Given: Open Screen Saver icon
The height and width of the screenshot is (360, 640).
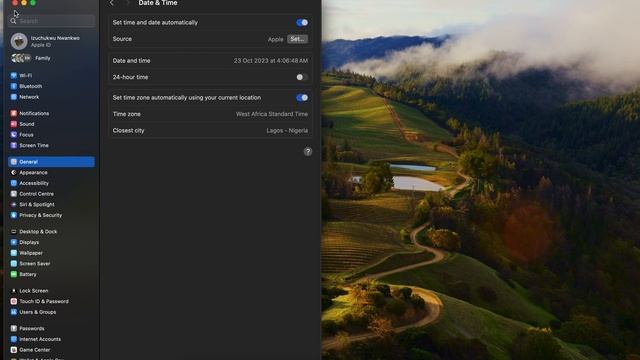Looking at the screenshot, I should click(x=13, y=264).
